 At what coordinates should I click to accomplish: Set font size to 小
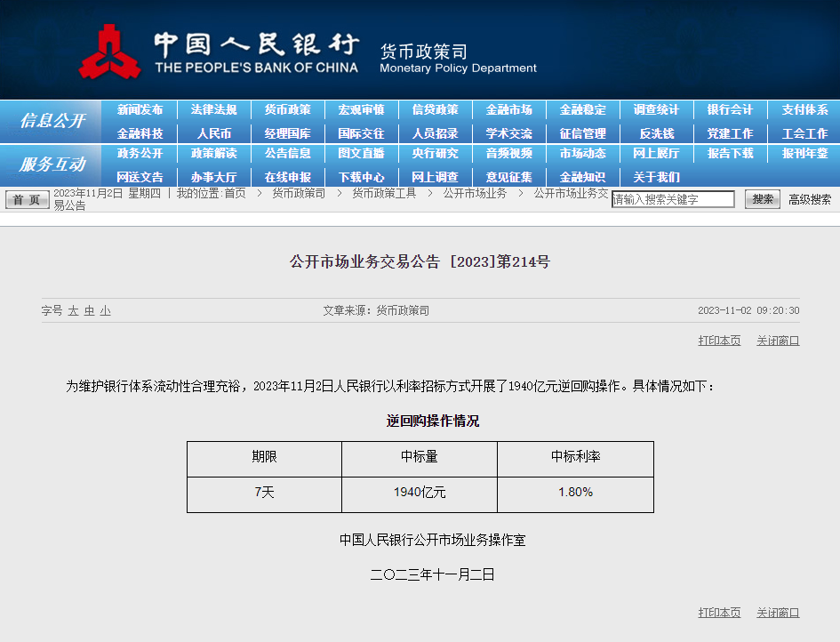(x=106, y=311)
